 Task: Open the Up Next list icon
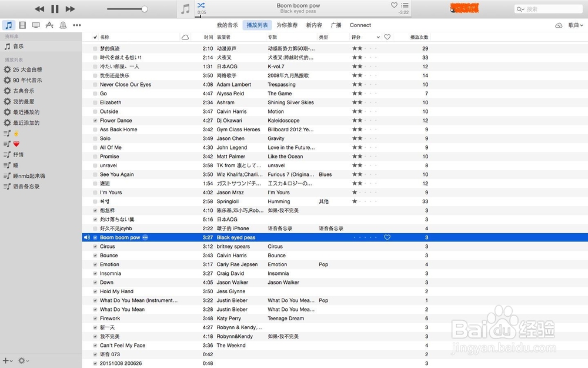pyautogui.click(x=405, y=5)
